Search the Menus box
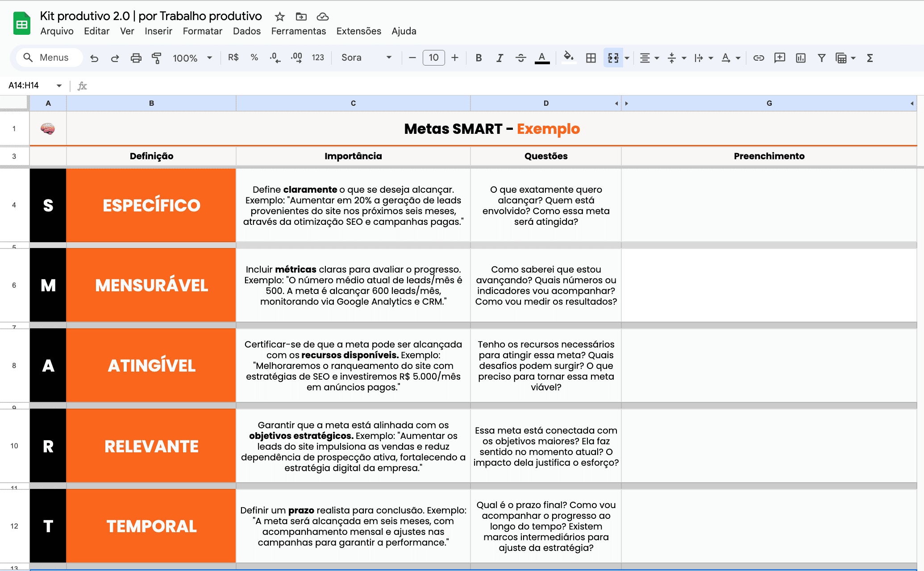The image size is (924, 571). (50, 58)
